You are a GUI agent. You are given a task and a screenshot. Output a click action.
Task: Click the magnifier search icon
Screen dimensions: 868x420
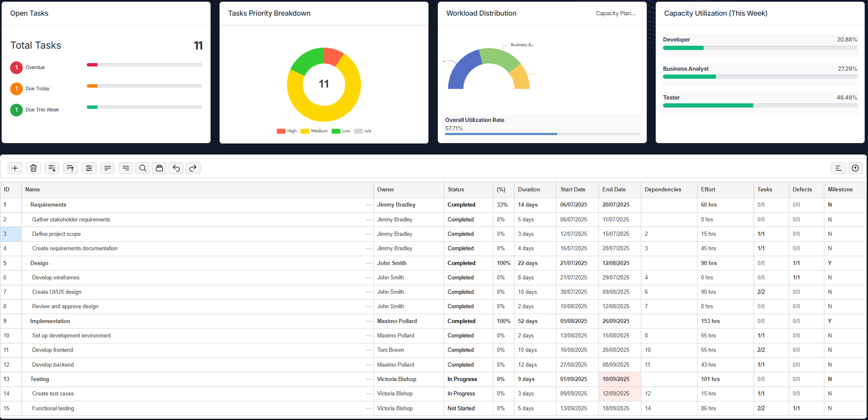[143, 168]
